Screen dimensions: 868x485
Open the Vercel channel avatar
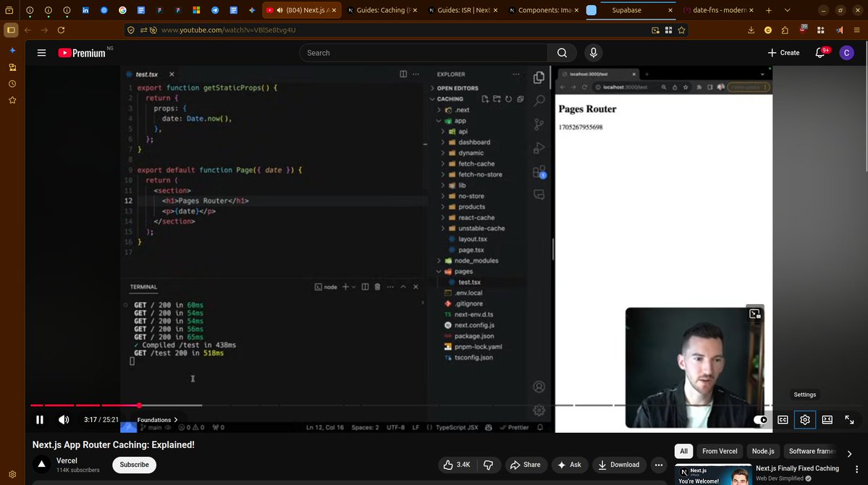pos(41,465)
